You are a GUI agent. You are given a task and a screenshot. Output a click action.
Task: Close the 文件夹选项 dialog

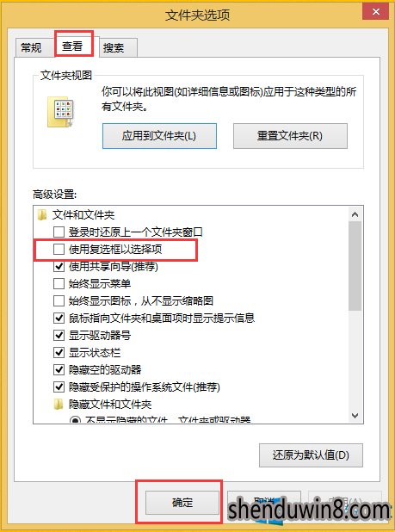point(376,12)
